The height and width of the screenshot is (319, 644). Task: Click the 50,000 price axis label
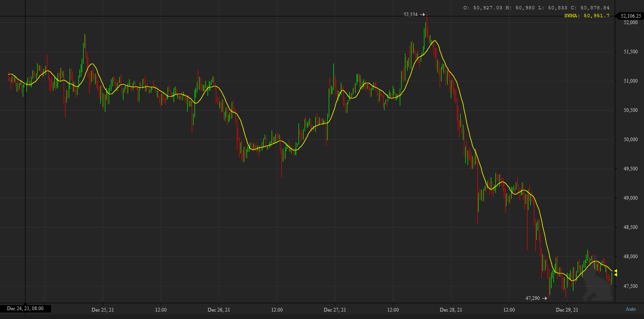pos(631,140)
